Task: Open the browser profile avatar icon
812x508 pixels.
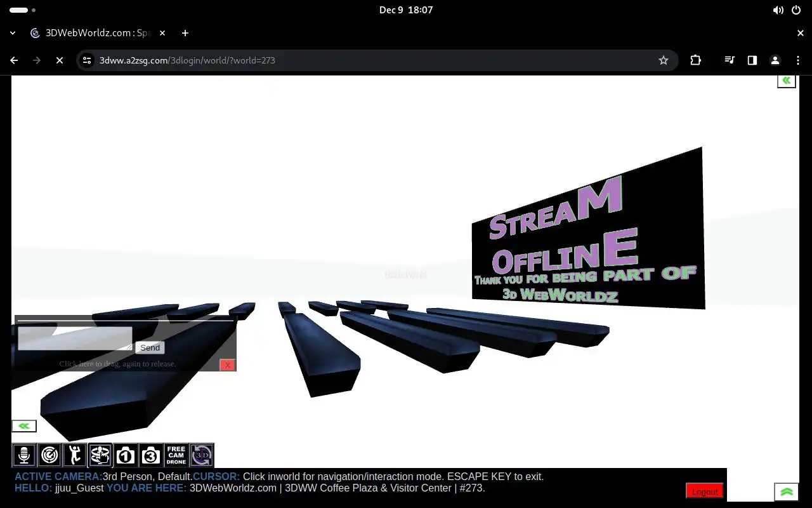Action: (775, 60)
